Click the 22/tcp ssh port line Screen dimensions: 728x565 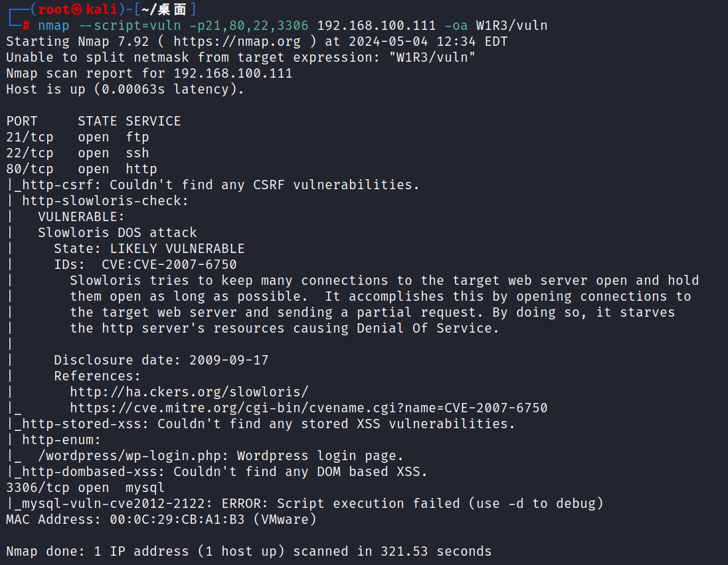(78, 153)
